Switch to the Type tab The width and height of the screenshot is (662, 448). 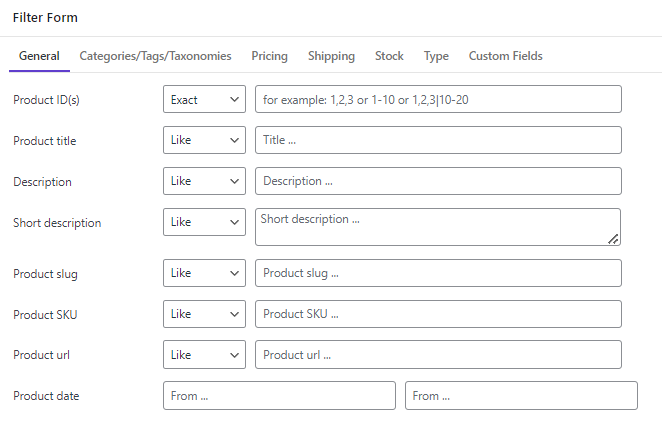tap(436, 56)
